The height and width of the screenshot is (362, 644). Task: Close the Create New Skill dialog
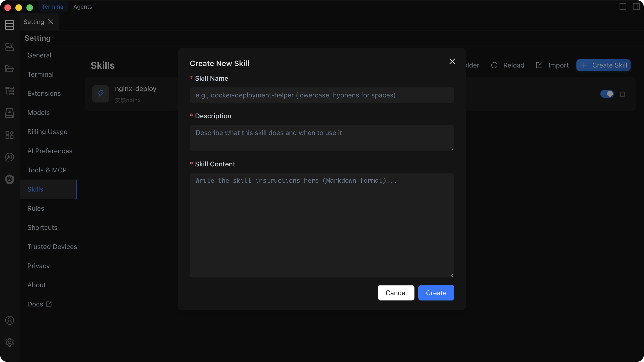pos(452,62)
